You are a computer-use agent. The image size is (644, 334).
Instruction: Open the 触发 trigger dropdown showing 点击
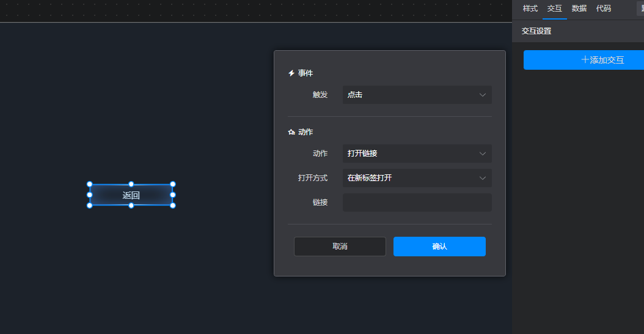pyautogui.click(x=417, y=95)
